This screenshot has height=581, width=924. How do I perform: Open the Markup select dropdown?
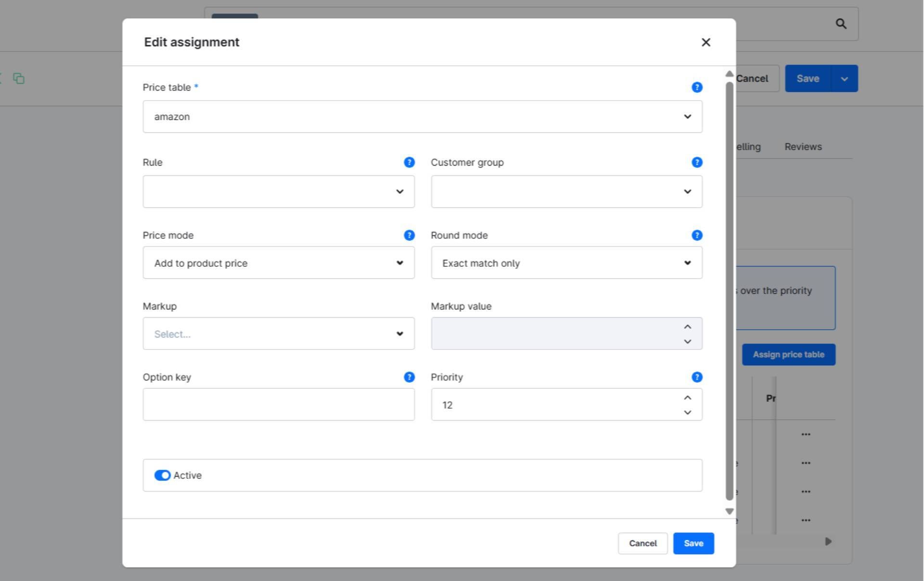tap(279, 334)
